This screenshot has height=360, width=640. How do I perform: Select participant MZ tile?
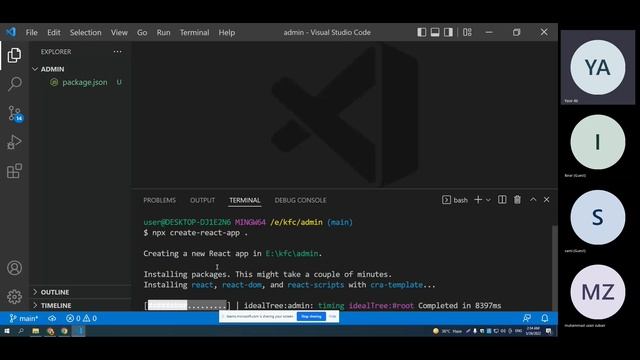coord(598,292)
